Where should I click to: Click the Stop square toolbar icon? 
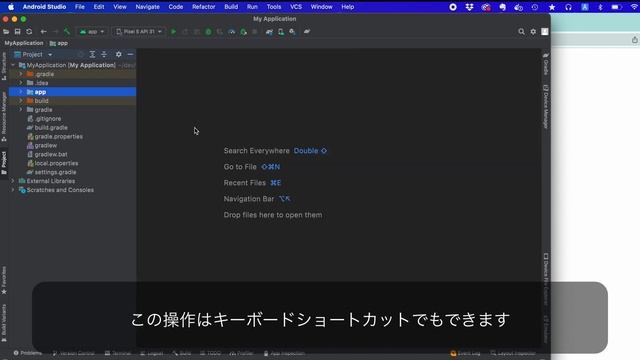(x=255, y=31)
